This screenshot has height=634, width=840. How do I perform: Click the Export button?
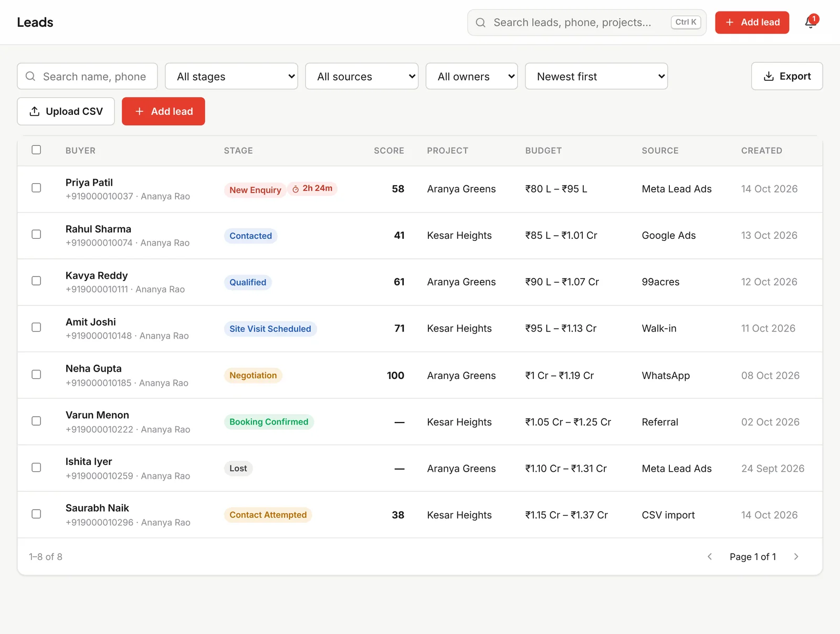786,76
